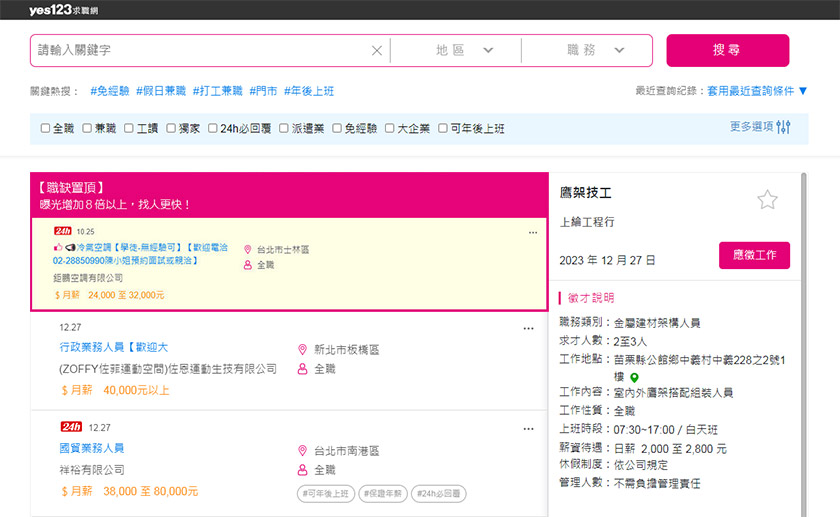
Task: Tick the 可年後上班 checkbox
Action: (x=443, y=129)
